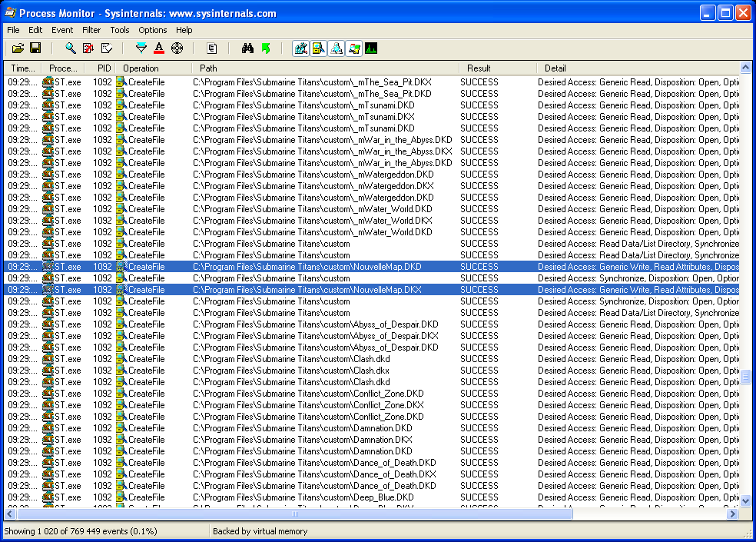Viewport: 756px width, 542px height.
Task: Open the Event menu
Action: (62, 30)
